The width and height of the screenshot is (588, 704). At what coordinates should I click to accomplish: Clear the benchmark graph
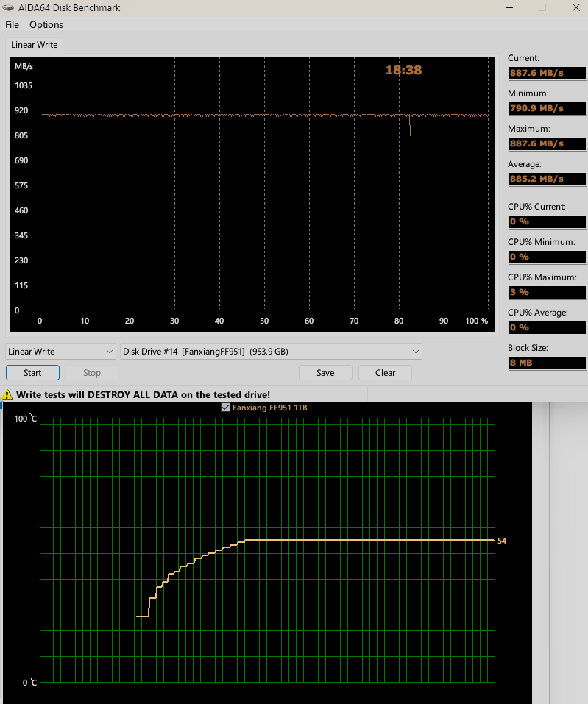(385, 373)
